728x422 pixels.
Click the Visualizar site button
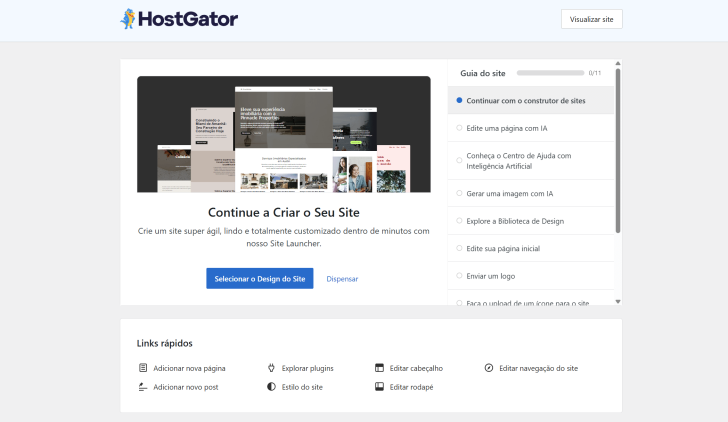coord(592,19)
